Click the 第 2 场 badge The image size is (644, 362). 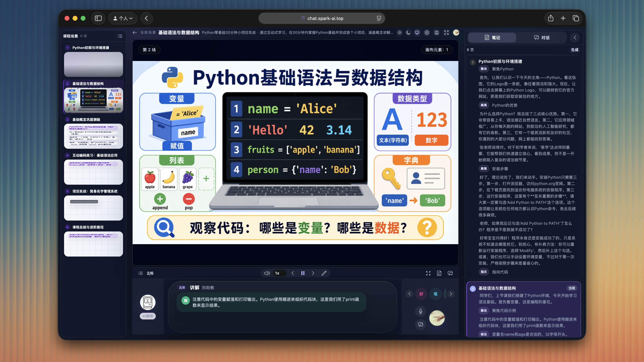tap(149, 50)
